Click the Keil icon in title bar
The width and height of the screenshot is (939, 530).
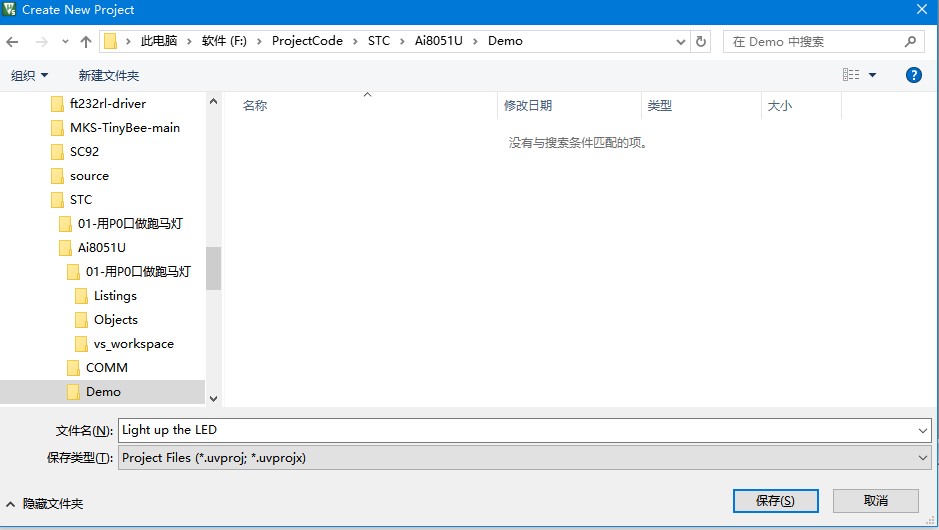click(x=9, y=9)
